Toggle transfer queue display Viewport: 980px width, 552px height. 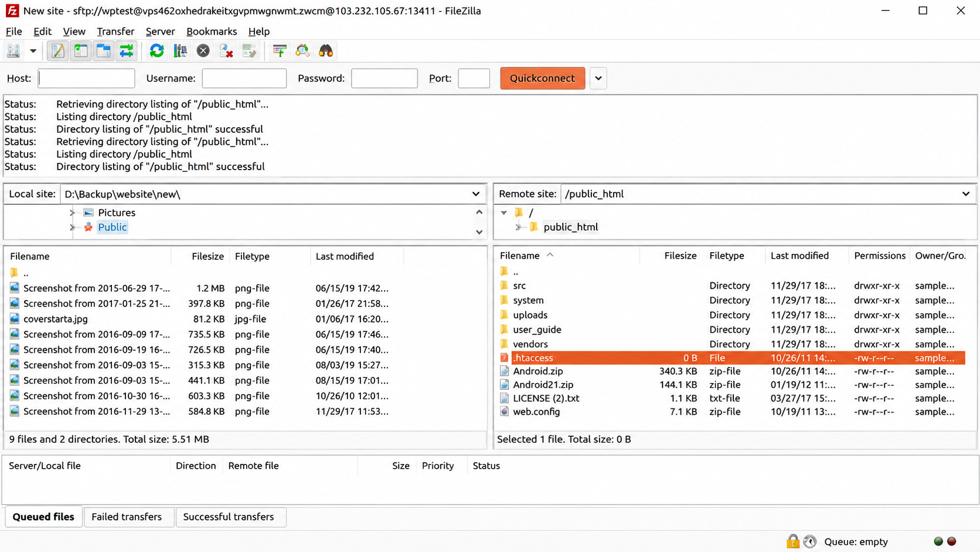127,51
